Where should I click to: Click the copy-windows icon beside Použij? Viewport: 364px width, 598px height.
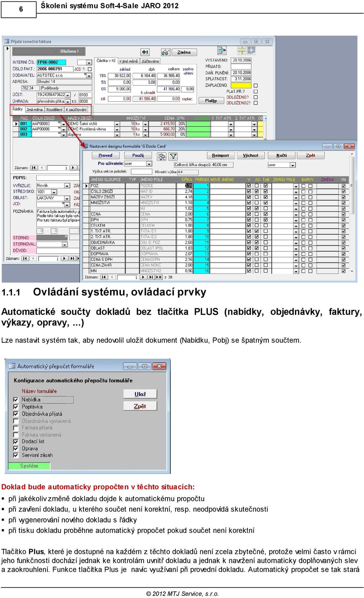pos(162,156)
